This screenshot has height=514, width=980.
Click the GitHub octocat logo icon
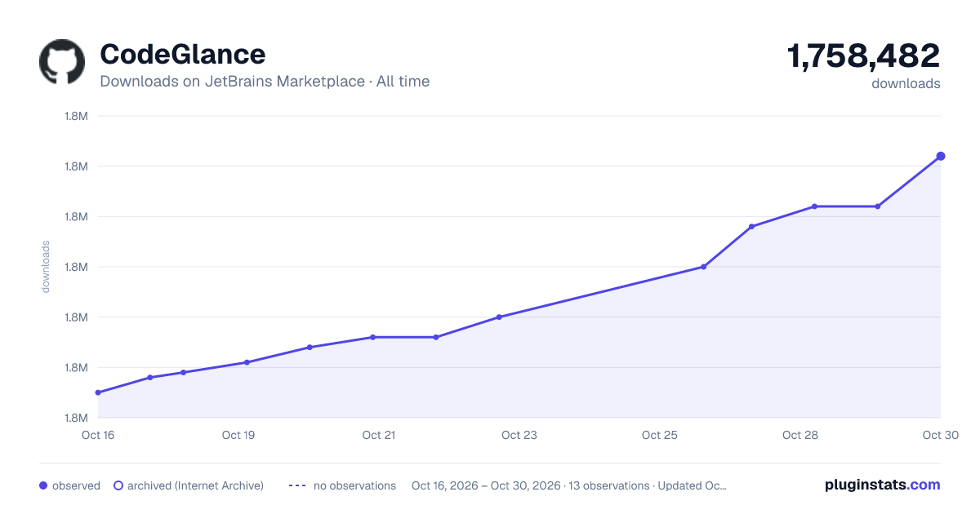62,61
